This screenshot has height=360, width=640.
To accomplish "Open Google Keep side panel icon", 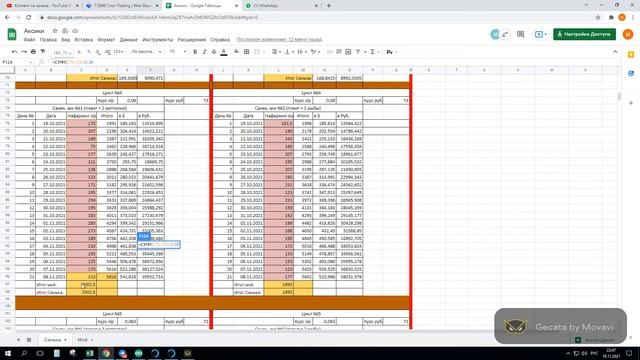I will coord(631,55).
